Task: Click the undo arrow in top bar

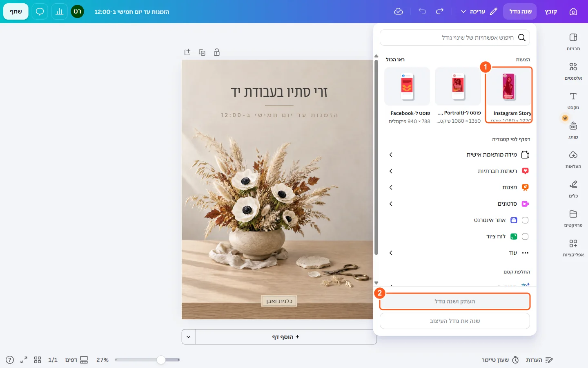Action: click(422, 11)
